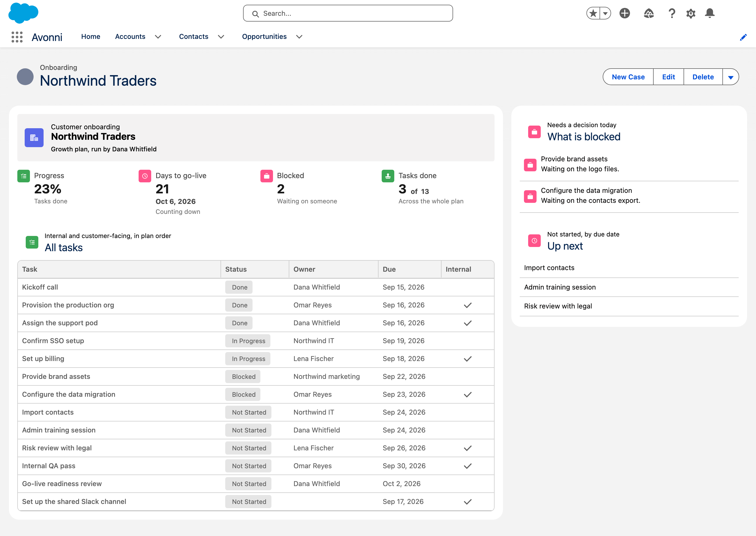
Task: Toggle Internal check for Assign the support pod
Action: coord(468,323)
